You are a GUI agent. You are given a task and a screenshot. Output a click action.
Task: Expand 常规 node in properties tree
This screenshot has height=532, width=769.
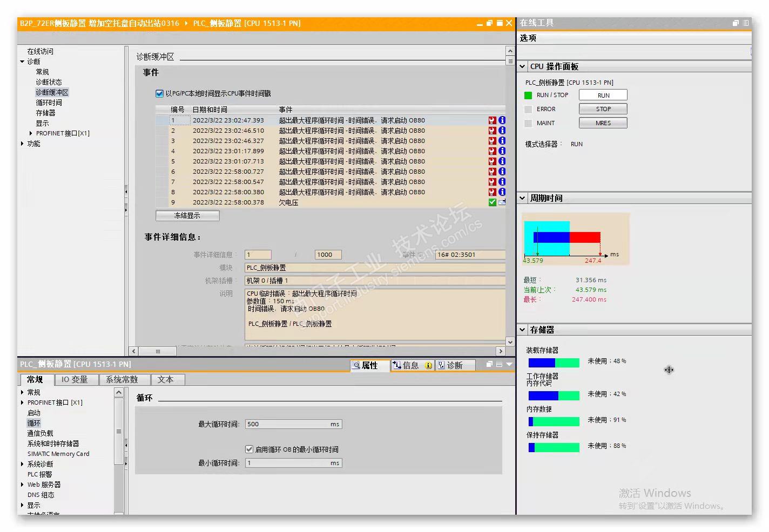coord(22,392)
